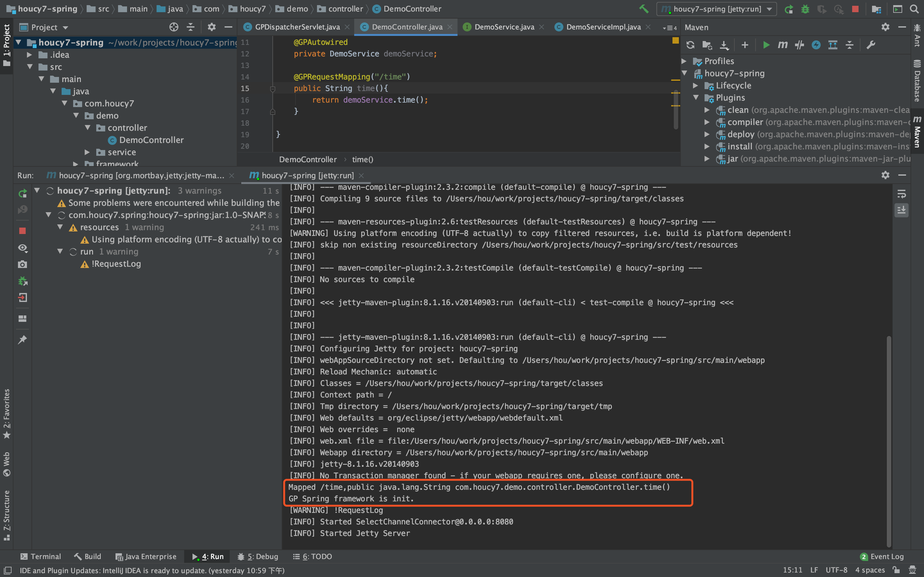Screen dimensions: 924x577
Task: Click the camera dump threads icon
Action: (22, 264)
